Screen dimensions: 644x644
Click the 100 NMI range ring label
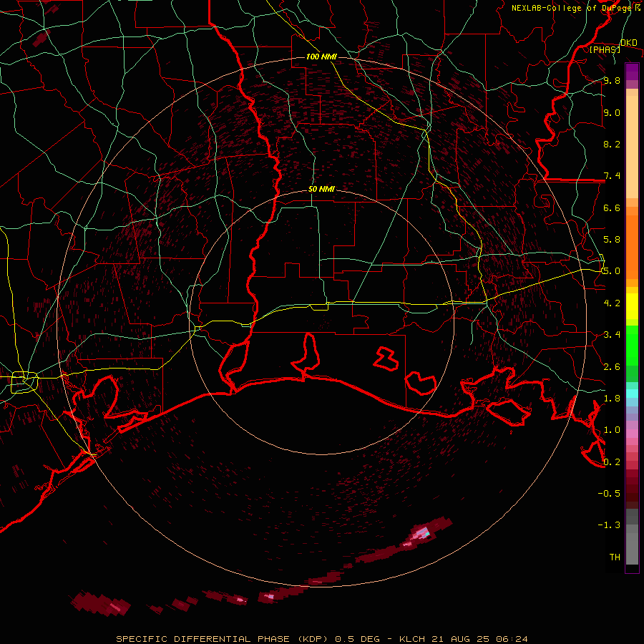[x=321, y=57]
